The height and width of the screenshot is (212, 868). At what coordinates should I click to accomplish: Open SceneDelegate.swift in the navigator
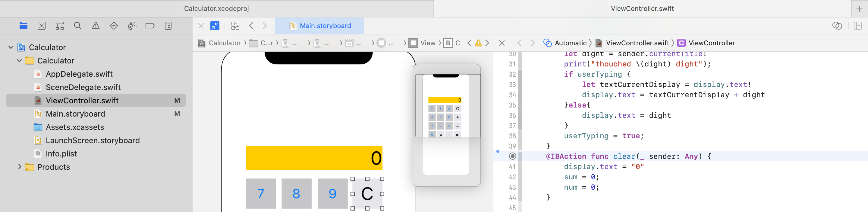point(83,87)
